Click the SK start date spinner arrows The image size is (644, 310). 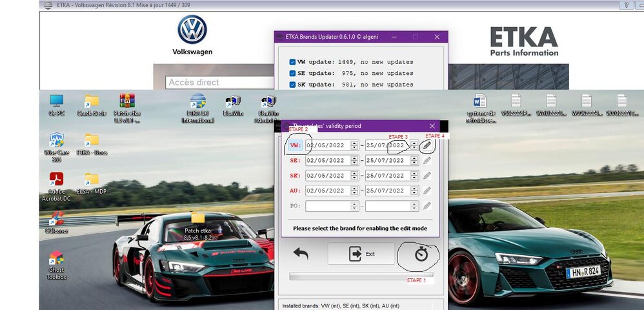coord(354,176)
